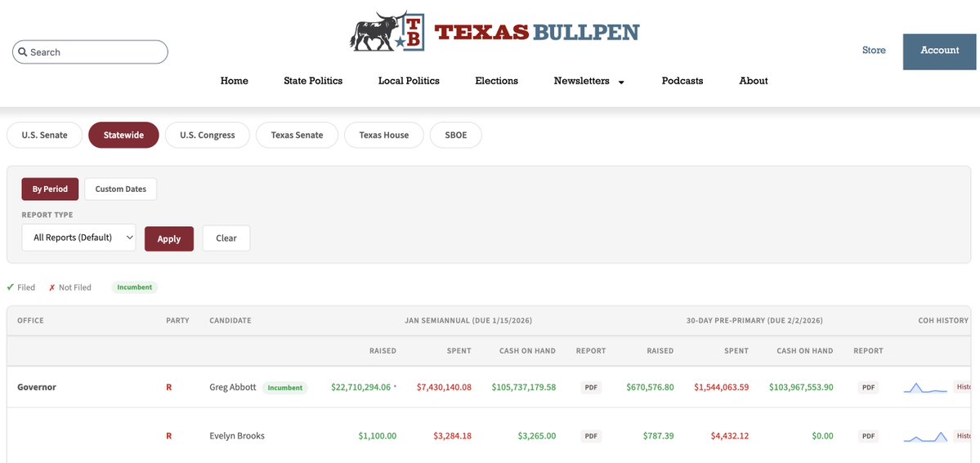
Task: Click the COH HISTORY column header
Action: (x=943, y=321)
